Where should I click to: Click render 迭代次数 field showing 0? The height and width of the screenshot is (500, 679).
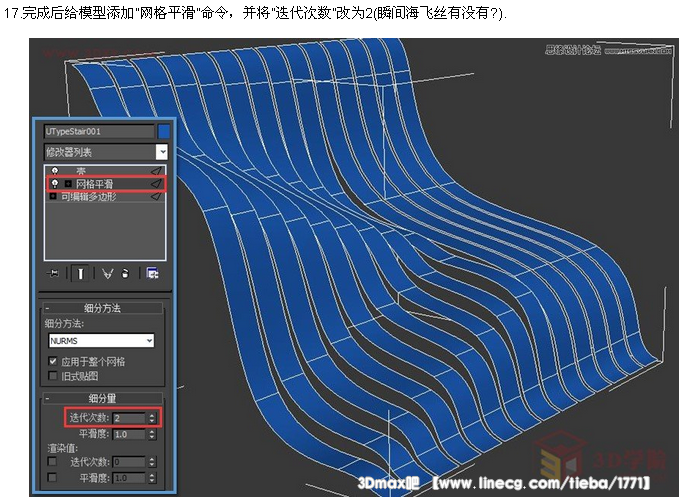[129, 462]
